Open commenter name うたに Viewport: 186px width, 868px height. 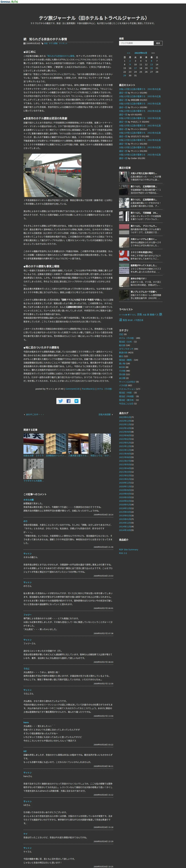[26, 669]
